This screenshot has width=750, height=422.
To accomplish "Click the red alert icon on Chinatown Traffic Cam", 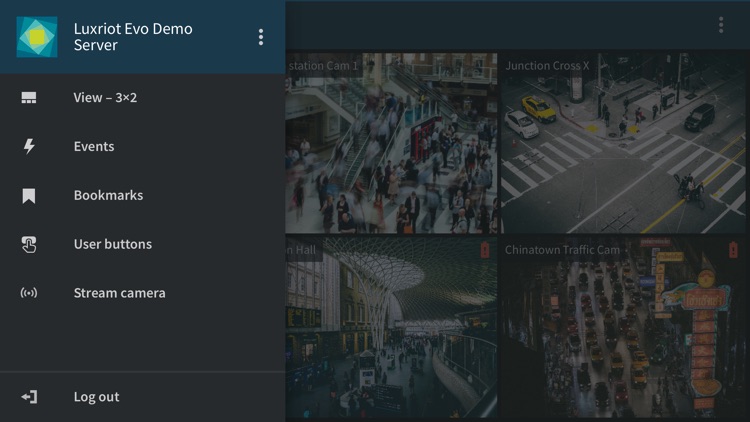I will [733, 250].
